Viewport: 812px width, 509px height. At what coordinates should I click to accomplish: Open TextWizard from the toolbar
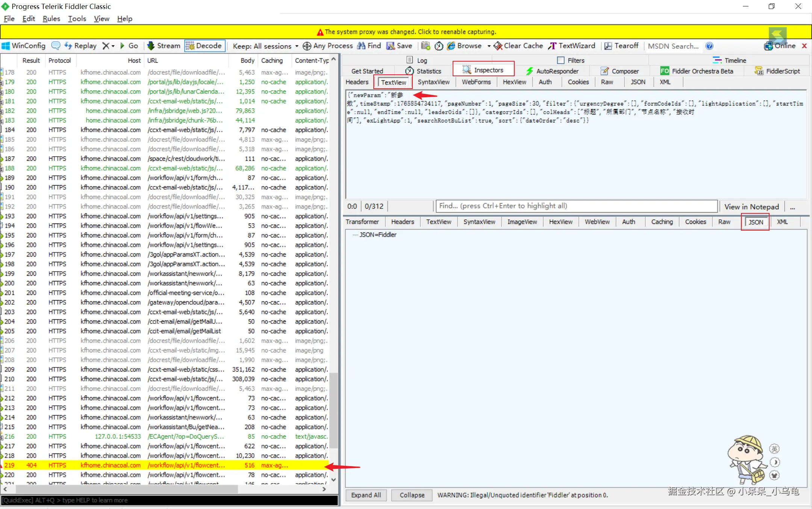[x=572, y=46]
